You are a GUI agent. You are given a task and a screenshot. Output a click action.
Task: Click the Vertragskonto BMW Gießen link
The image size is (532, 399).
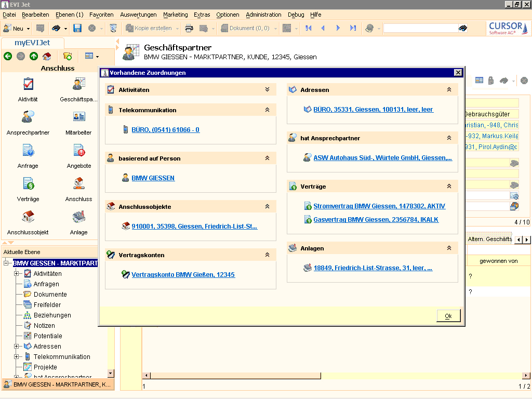(183, 274)
